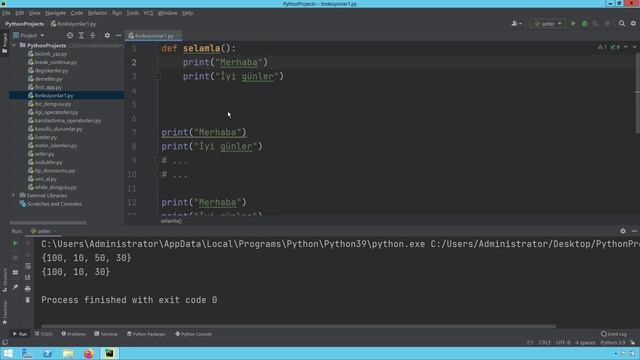Image resolution: width=640 pixels, height=360 pixels.
Task: Open the Python Console tool window
Action: pos(193,334)
